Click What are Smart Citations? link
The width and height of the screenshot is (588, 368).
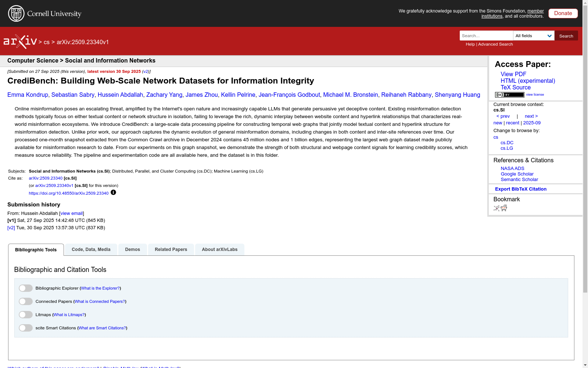102,328
